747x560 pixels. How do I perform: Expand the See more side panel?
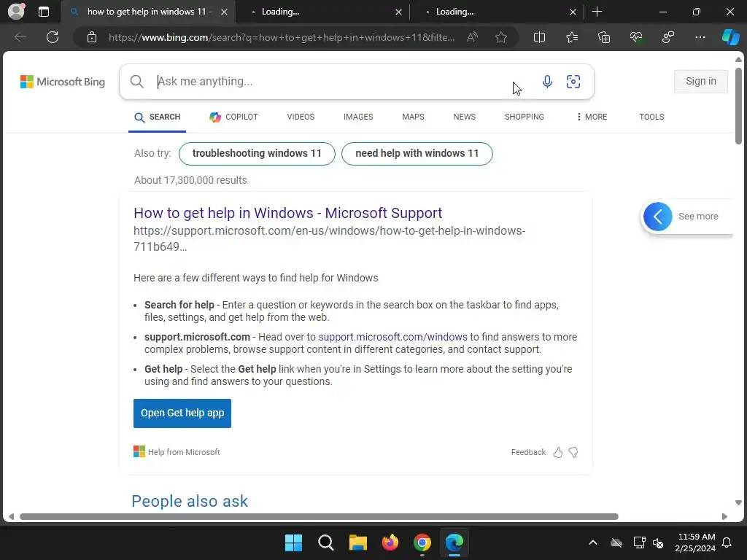coord(658,217)
